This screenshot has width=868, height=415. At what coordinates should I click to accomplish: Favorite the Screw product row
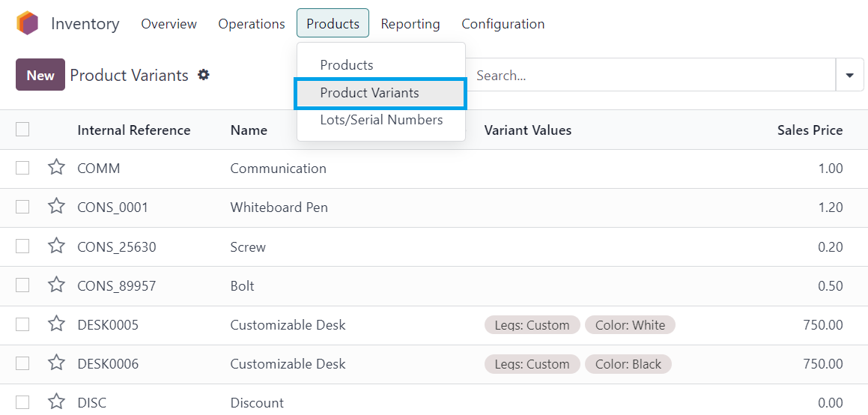click(x=56, y=246)
